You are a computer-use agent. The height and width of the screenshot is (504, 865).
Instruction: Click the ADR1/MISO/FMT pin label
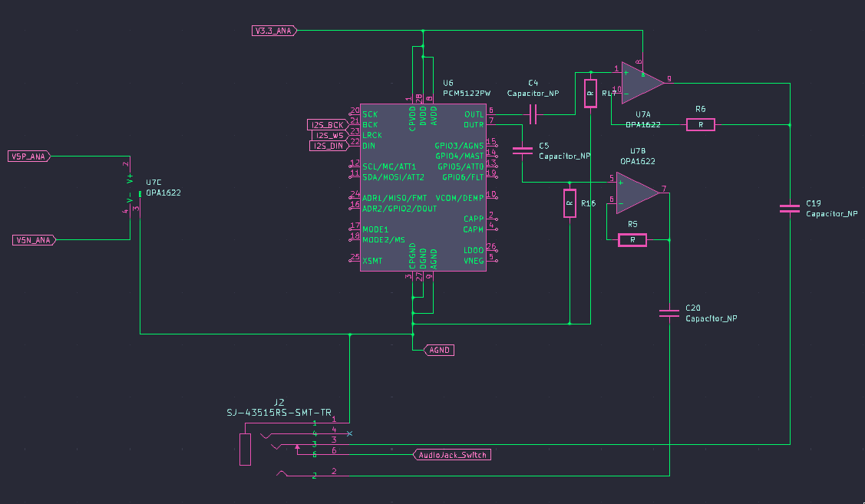tap(395, 198)
